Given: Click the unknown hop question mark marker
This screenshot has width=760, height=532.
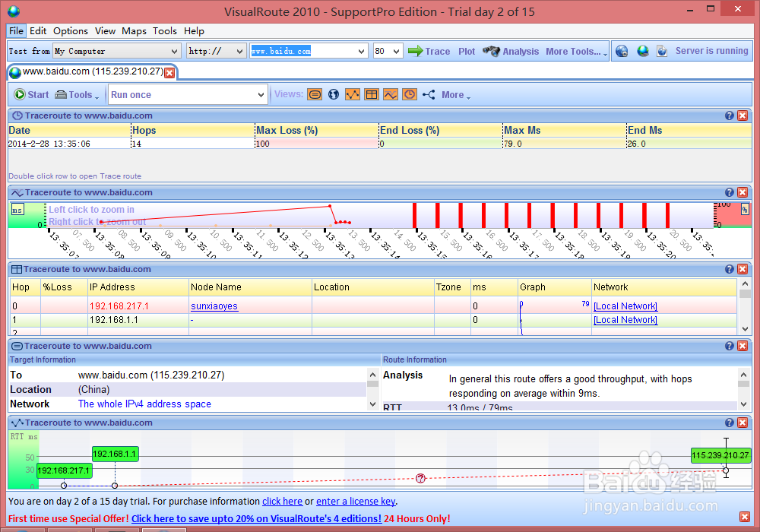Looking at the screenshot, I should (421, 478).
